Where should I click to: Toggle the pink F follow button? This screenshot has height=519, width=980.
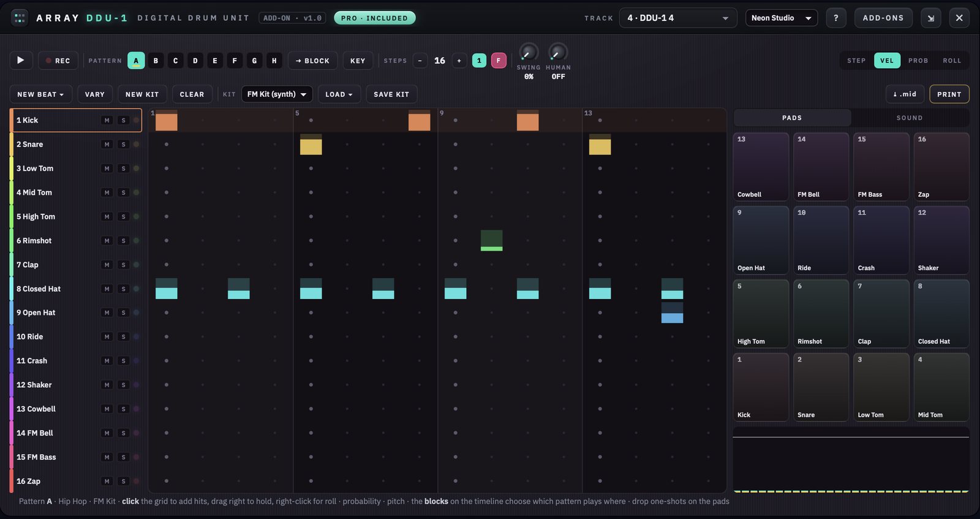click(x=499, y=61)
